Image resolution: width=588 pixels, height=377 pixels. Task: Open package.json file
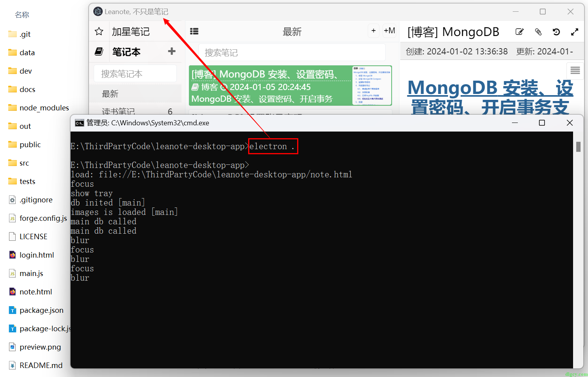coord(36,310)
